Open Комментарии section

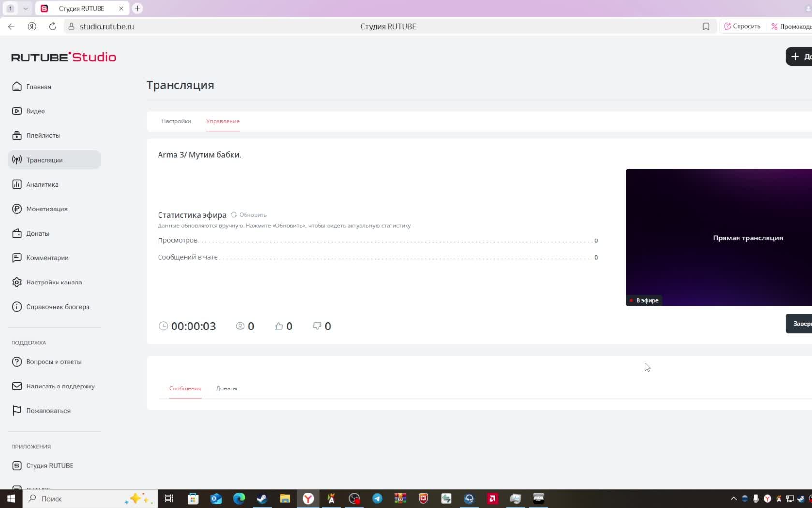[47, 258]
